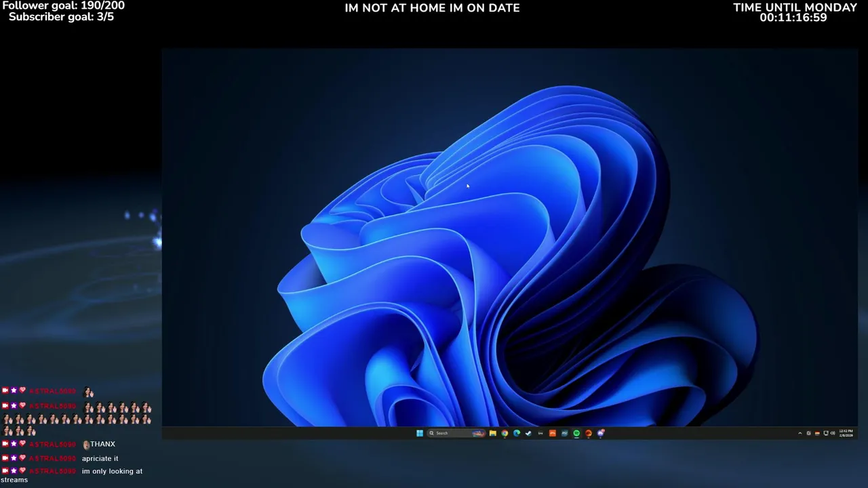Click the "Follower goal: 190/200" text

(x=63, y=5)
